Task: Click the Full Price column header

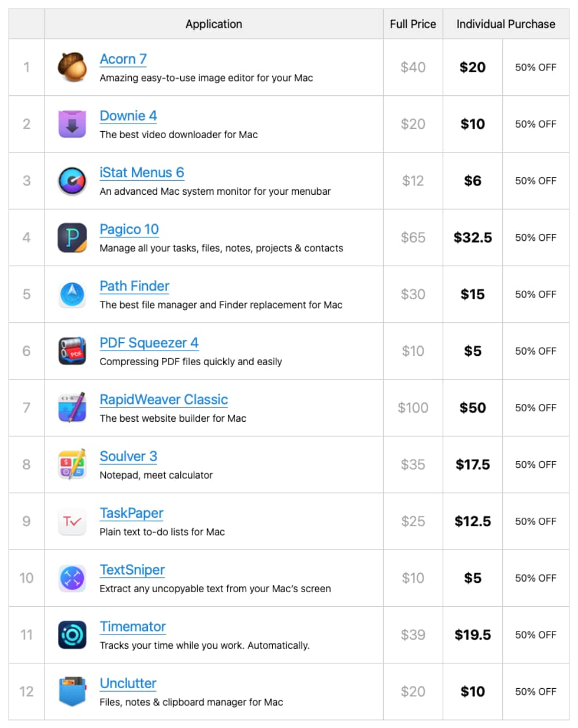Action: [x=413, y=24]
